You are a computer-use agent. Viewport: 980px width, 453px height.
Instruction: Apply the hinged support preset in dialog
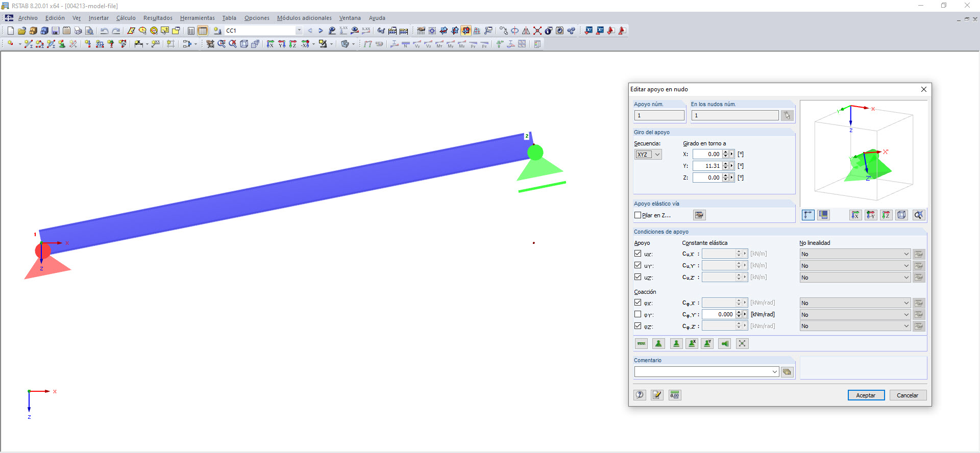658,344
